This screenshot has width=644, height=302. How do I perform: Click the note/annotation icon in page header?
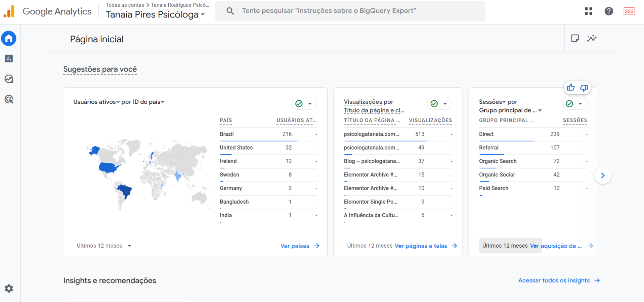click(575, 38)
